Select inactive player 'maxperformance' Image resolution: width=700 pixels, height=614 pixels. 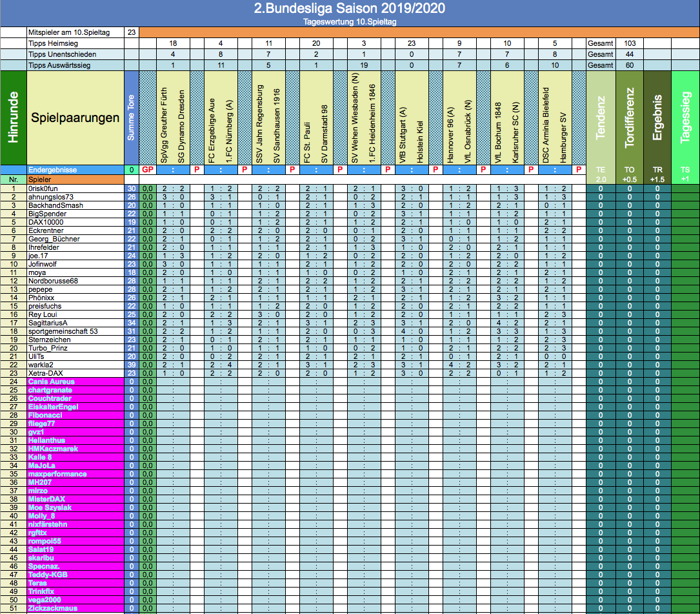[57, 474]
